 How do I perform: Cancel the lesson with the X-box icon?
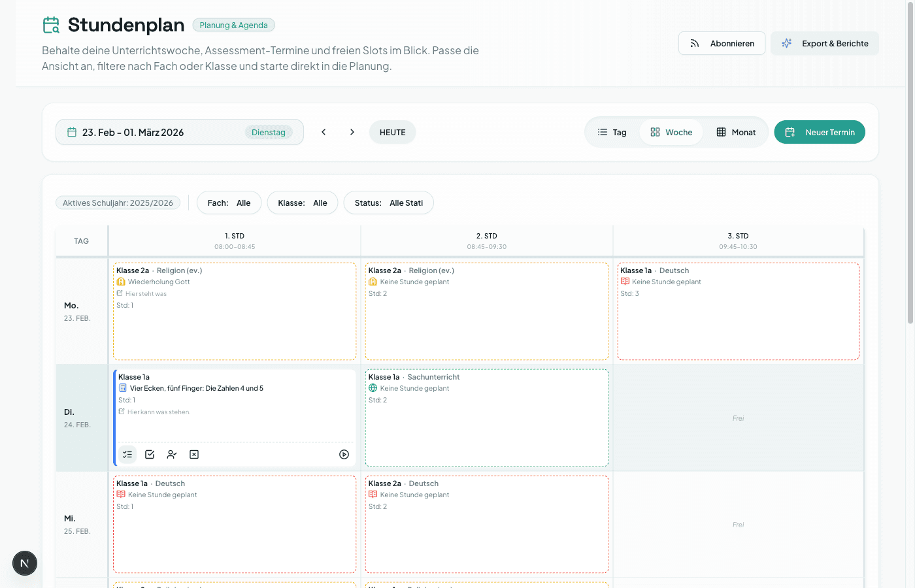pyautogui.click(x=194, y=455)
